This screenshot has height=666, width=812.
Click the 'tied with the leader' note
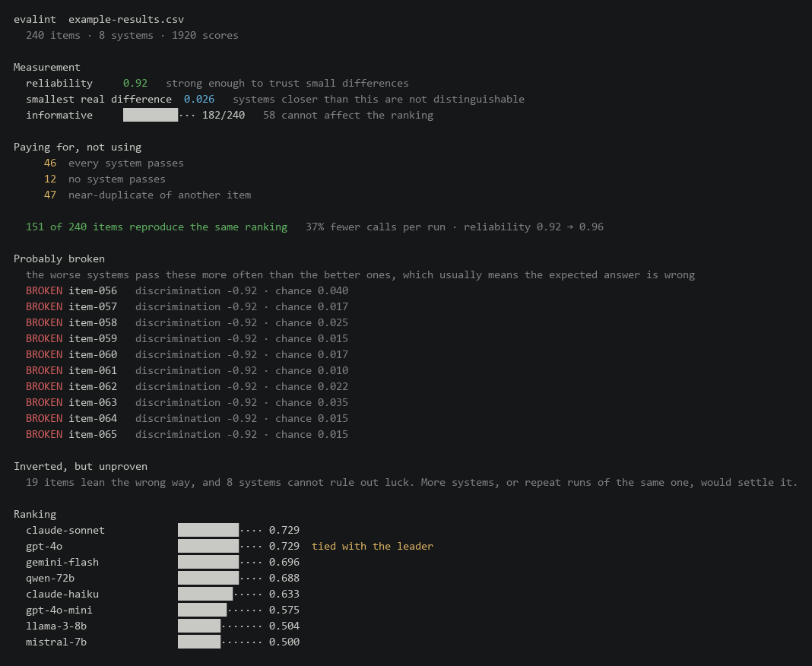[373, 547]
